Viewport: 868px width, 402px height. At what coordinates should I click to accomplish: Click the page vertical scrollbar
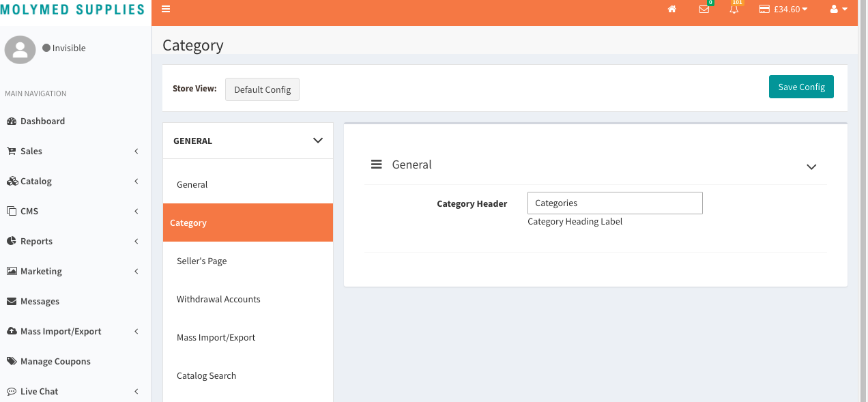863,201
